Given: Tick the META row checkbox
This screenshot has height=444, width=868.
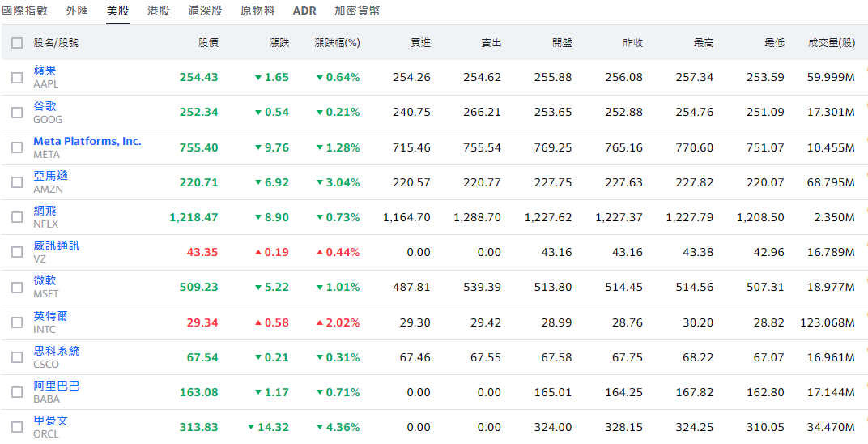Looking at the screenshot, I should (17, 147).
